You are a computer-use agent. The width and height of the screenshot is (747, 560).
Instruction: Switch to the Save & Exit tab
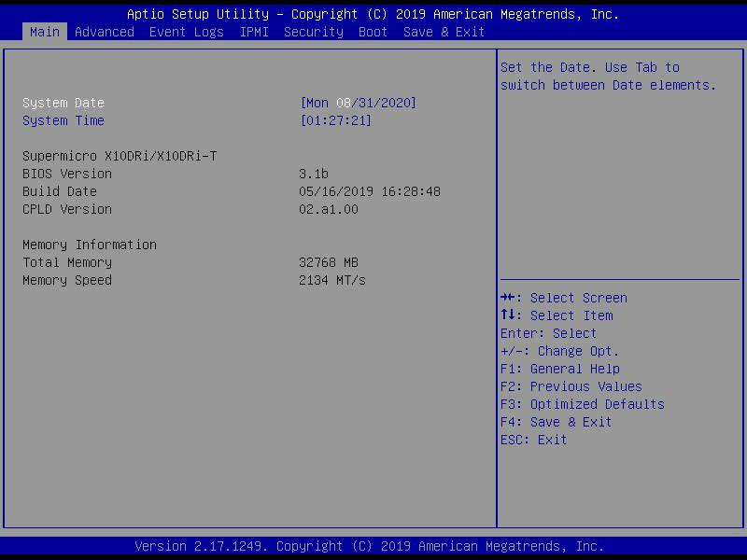coord(444,32)
